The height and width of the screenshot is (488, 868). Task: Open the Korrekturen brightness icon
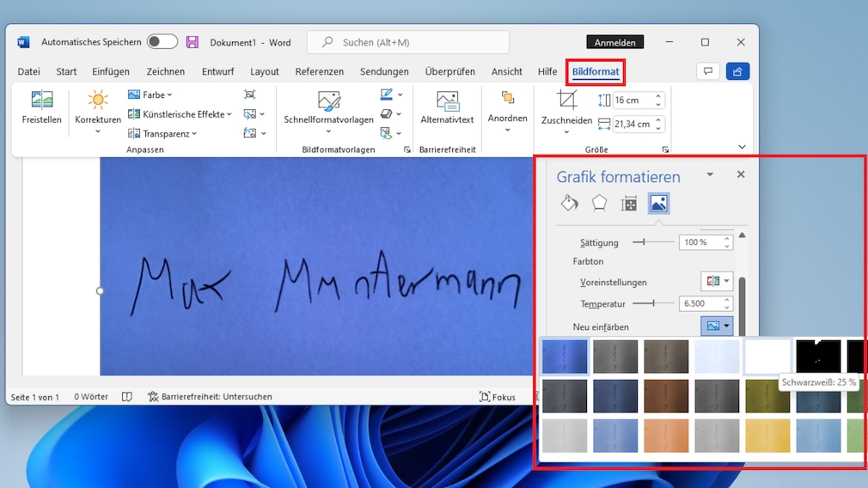(98, 101)
